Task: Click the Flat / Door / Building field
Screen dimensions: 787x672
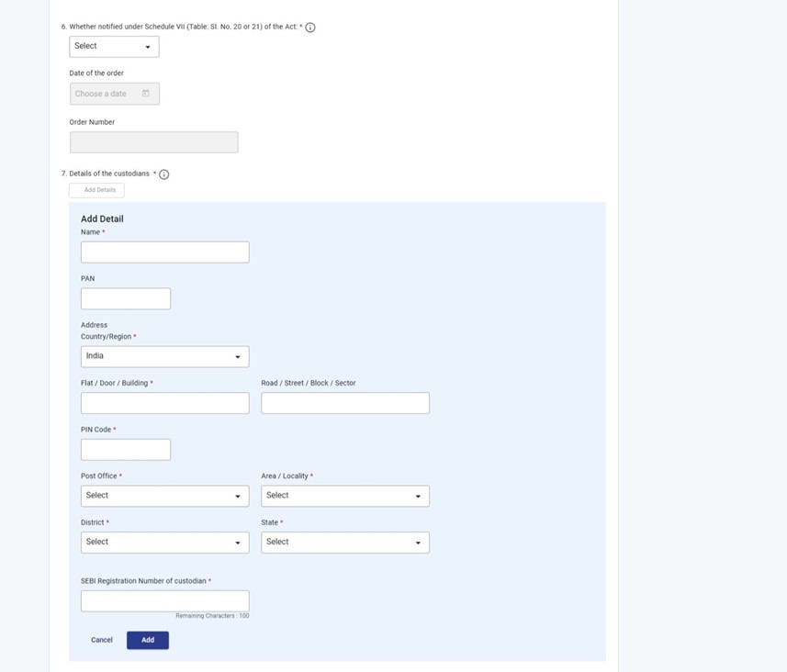Action: [x=164, y=402]
